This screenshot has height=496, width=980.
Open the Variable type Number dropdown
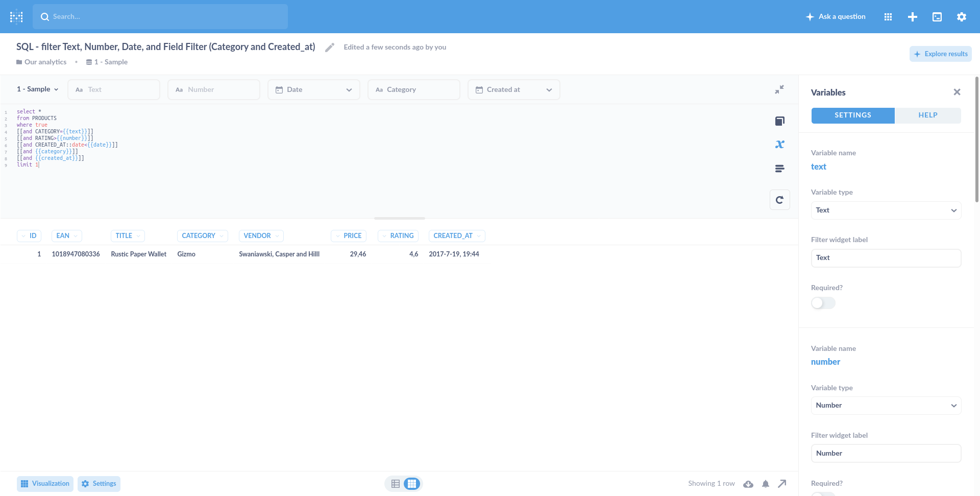click(886, 406)
